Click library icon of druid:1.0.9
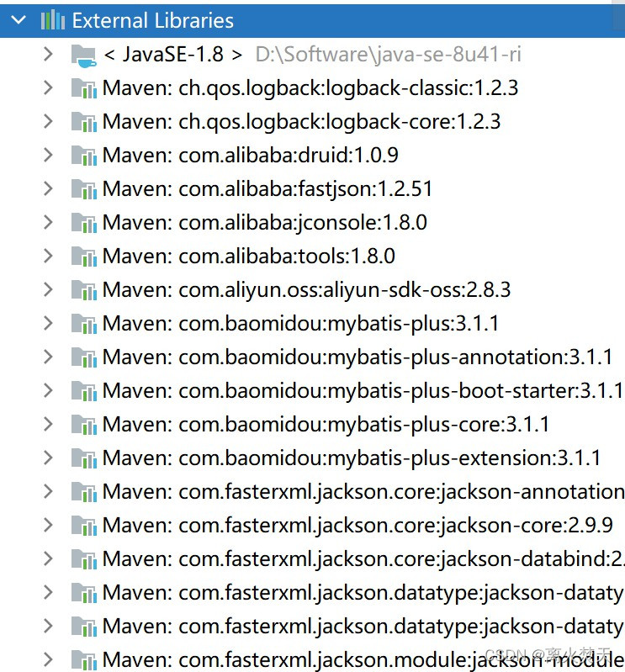The height and width of the screenshot is (672, 625). pos(84,156)
